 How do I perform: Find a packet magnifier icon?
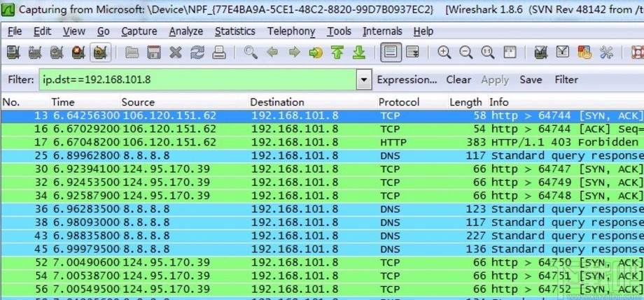click(251, 52)
